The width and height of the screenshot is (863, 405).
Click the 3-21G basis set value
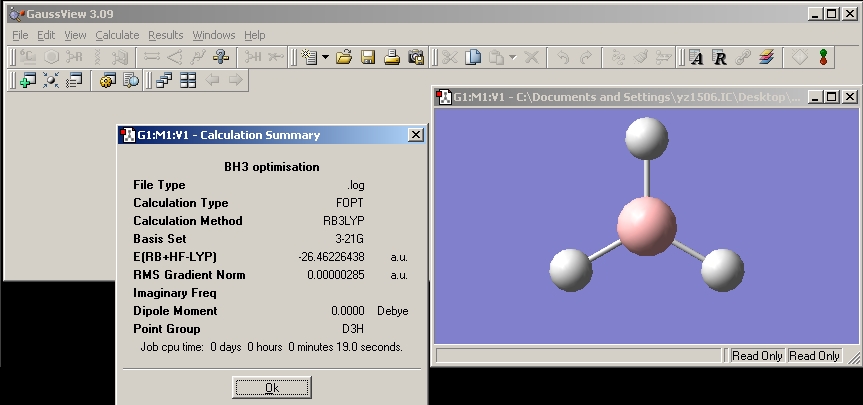pos(349,239)
